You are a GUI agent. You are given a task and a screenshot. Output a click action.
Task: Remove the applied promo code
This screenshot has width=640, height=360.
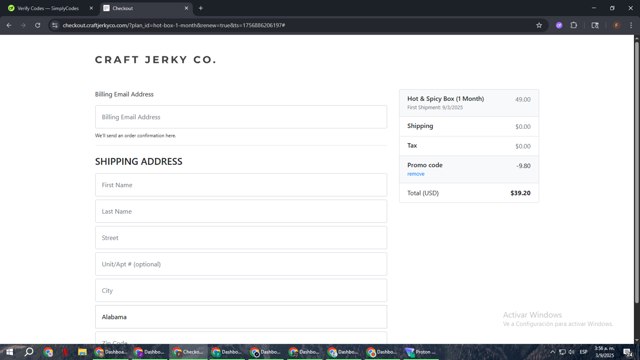(x=416, y=174)
